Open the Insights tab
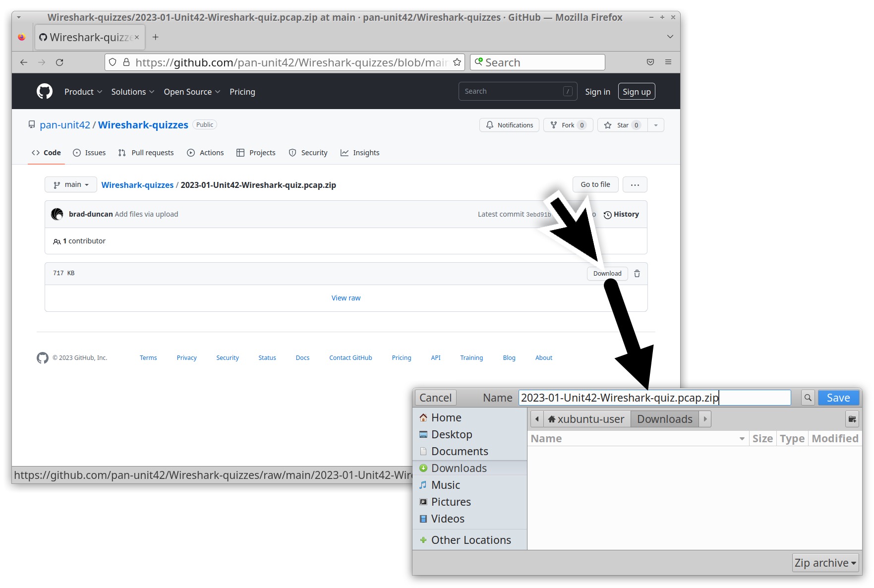This screenshot has width=874, height=588. pyautogui.click(x=360, y=153)
